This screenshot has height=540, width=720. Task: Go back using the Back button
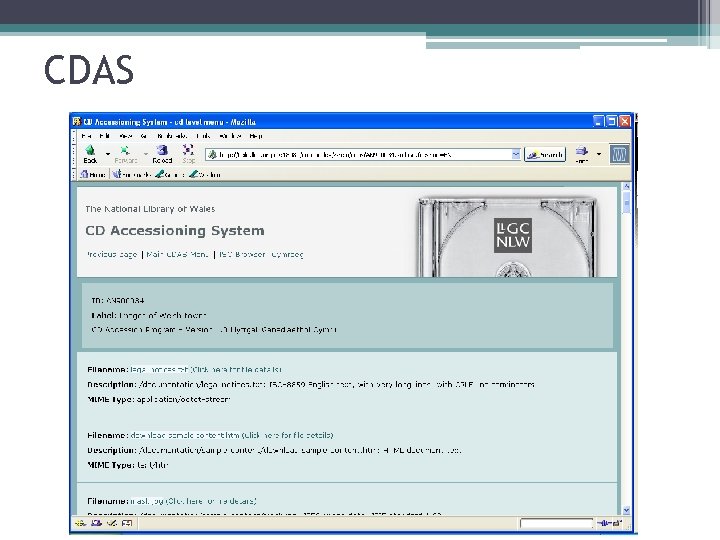pos(90,154)
